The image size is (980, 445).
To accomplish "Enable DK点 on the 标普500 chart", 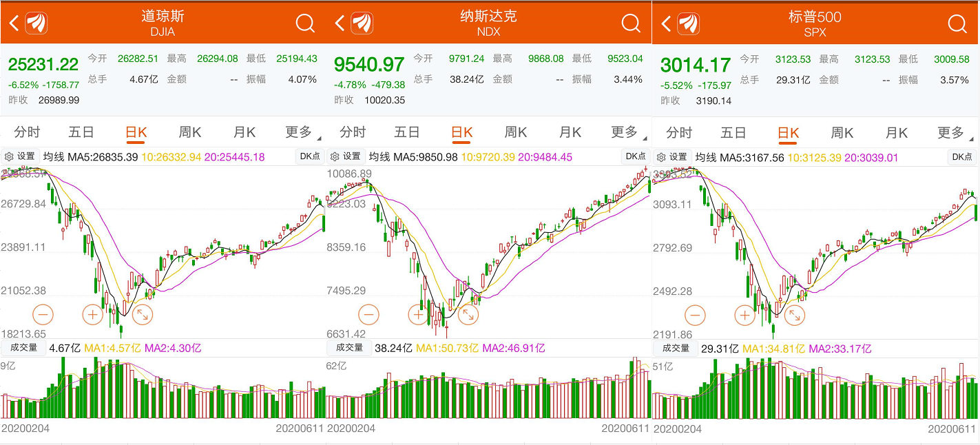I will (962, 156).
